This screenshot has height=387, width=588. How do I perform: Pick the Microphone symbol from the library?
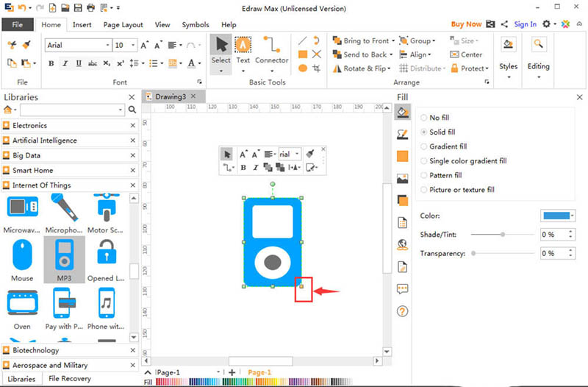click(x=64, y=212)
